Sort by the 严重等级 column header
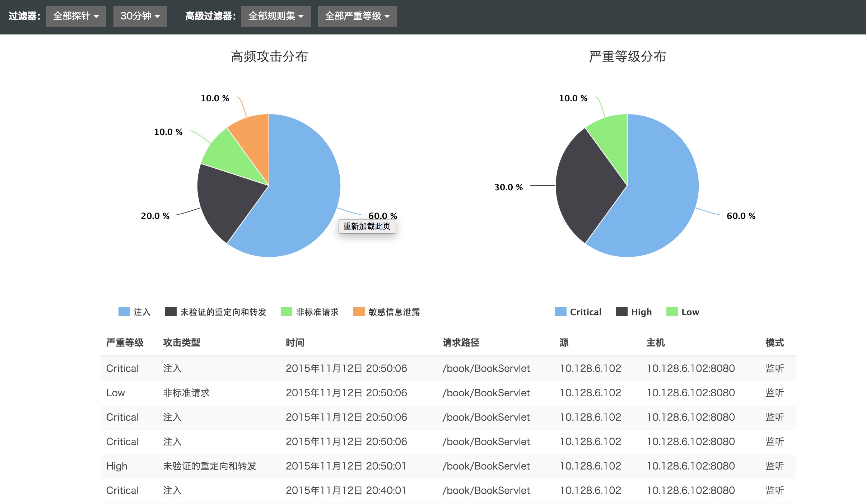866x504 pixels. coord(125,342)
